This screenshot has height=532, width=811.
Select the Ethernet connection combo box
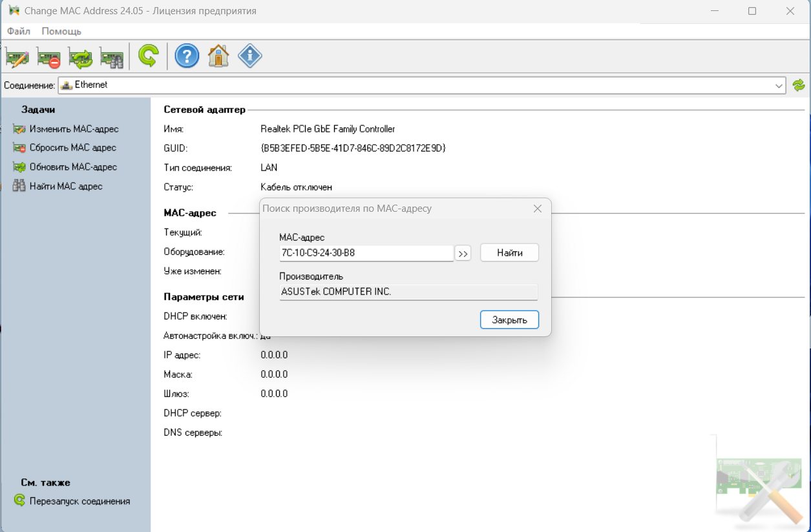[422, 85]
